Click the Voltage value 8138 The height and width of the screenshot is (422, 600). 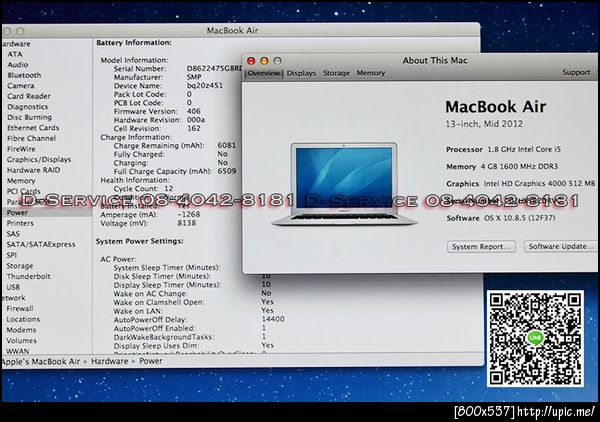(x=187, y=223)
